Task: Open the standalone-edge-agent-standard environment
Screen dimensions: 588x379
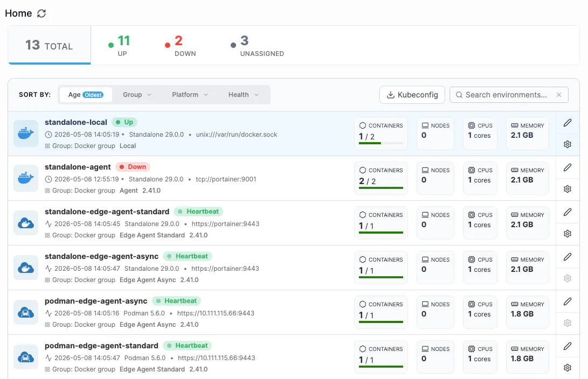Action: (x=107, y=212)
